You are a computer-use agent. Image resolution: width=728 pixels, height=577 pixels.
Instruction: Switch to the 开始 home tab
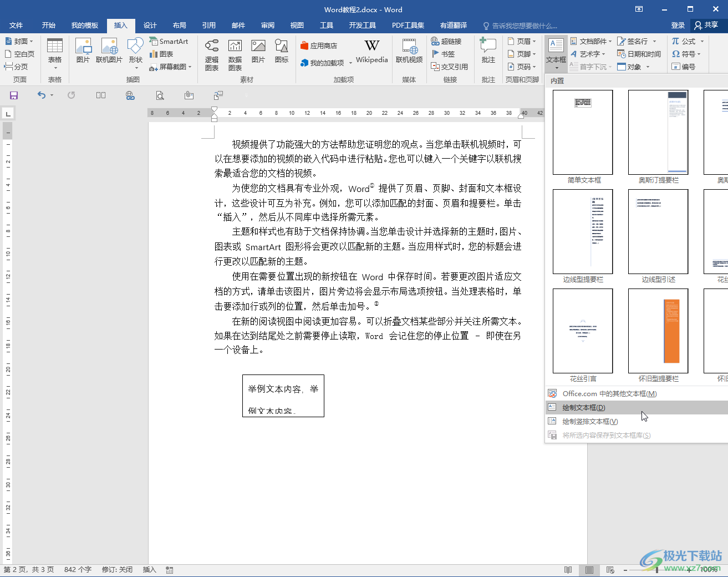point(49,26)
